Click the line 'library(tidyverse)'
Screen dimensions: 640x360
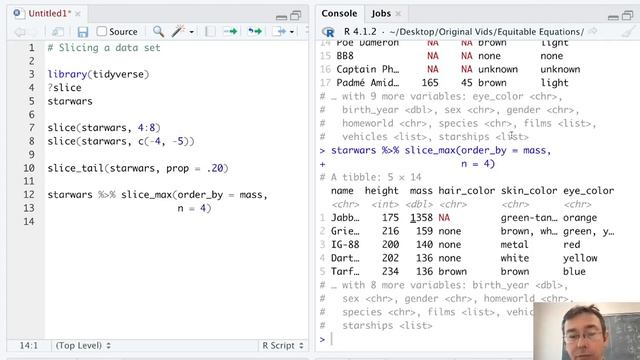98,74
